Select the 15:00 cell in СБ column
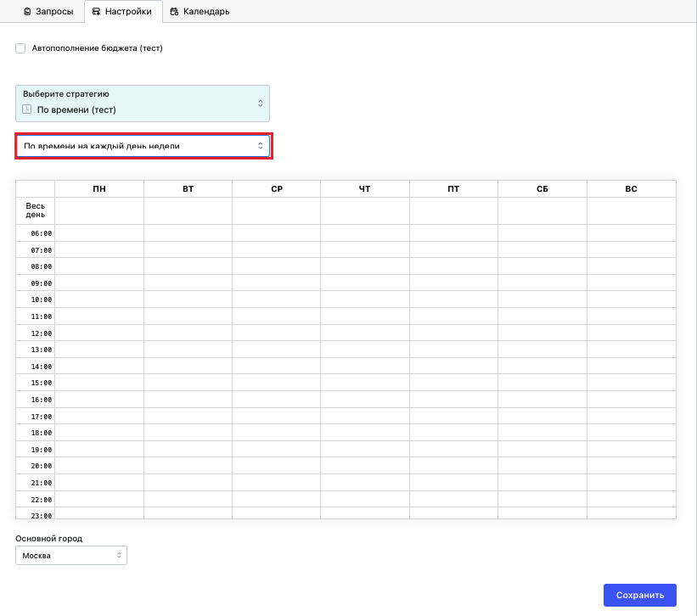697x616 pixels. pos(542,383)
